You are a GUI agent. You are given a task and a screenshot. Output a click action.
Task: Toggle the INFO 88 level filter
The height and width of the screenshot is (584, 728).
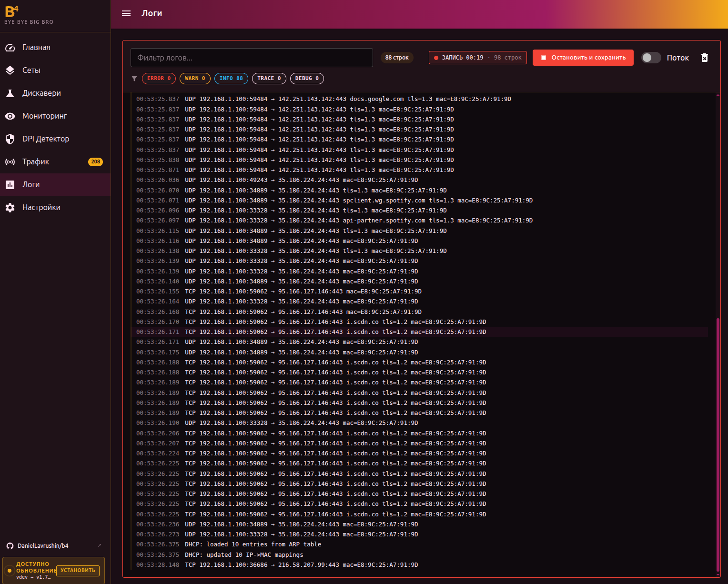click(231, 79)
